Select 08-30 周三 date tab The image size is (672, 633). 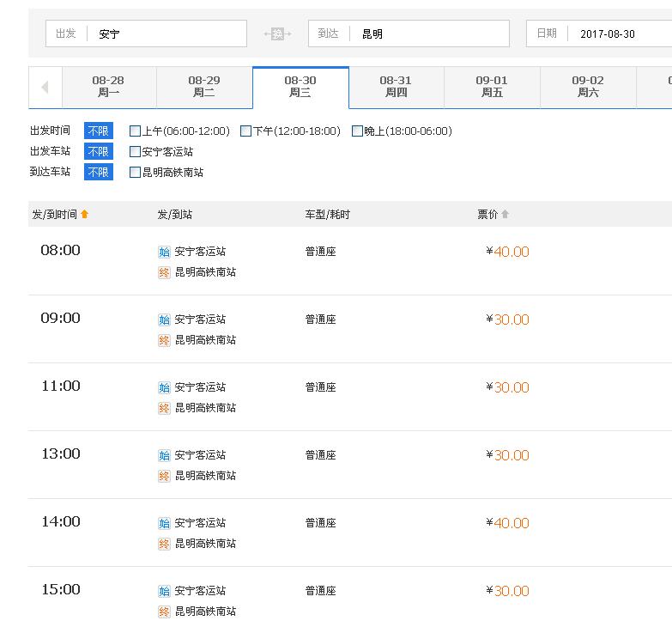tap(300, 88)
